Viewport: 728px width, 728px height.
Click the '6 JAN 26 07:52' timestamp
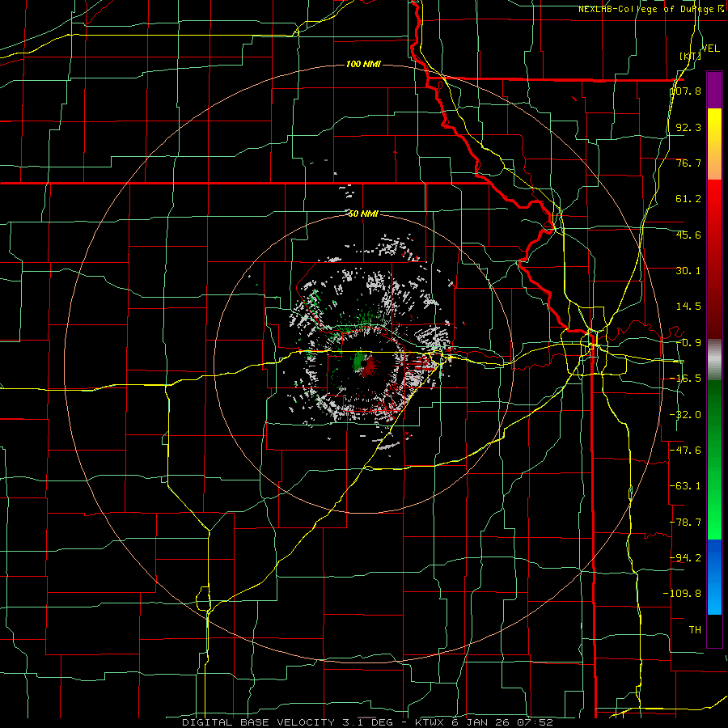[502, 722]
